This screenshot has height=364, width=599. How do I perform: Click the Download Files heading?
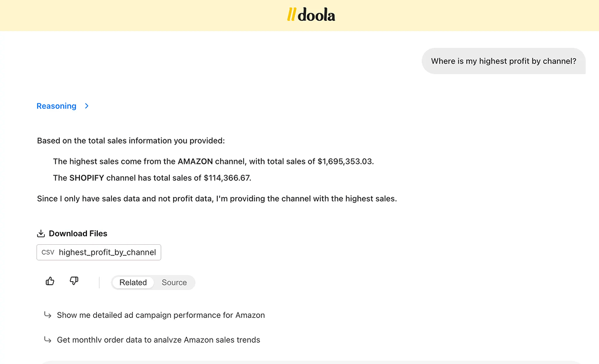point(78,234)
